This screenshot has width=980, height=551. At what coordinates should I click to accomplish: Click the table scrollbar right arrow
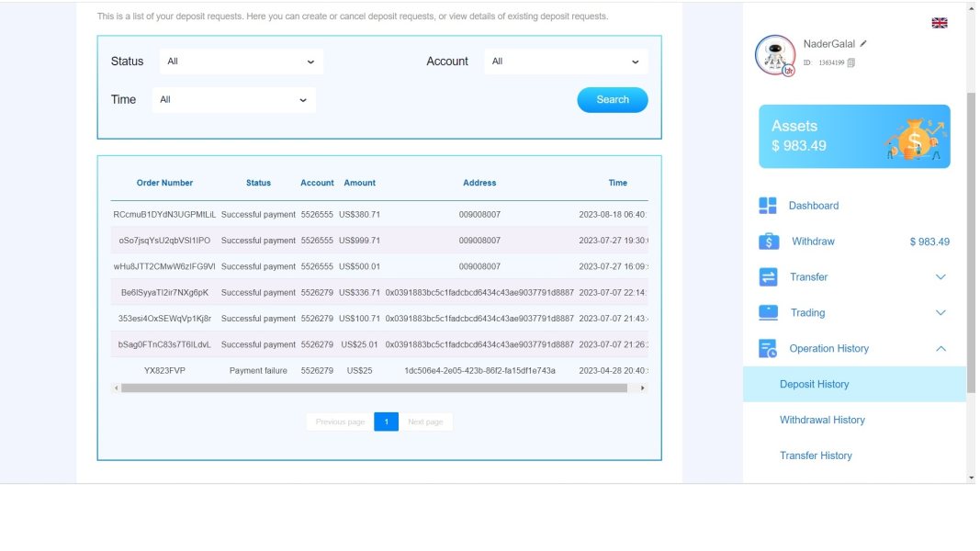(x=643, y=388)
